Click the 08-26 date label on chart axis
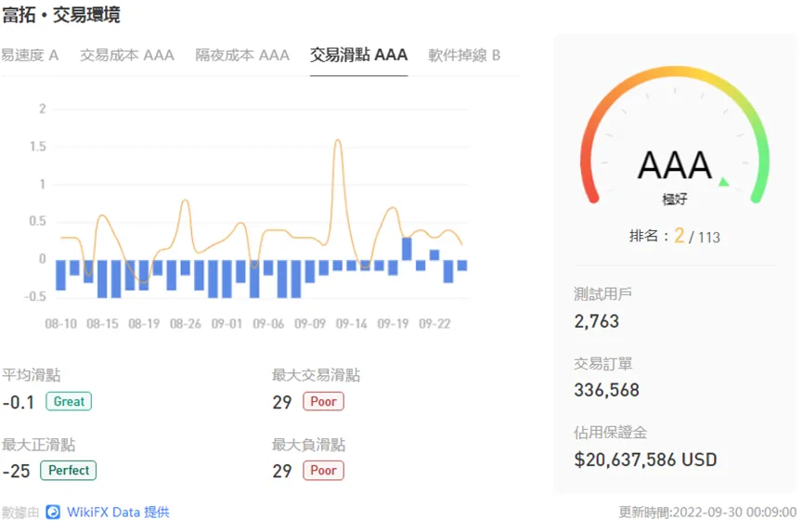Image resolution: width=803 pixels, height=532 pixels. pos(186,324)
